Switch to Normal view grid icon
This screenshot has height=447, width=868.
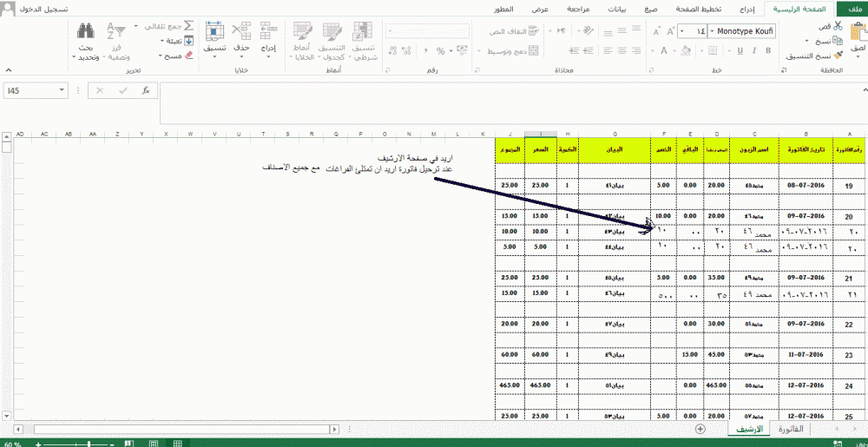pyautogui.click(x=178, y=444)
